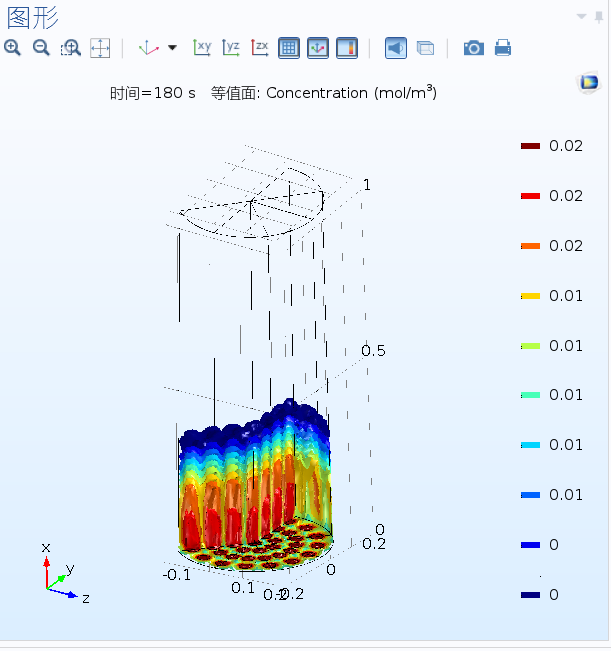Click the 0.5 axis tick label
Screen dimensions: 611x651
(373, 351)
